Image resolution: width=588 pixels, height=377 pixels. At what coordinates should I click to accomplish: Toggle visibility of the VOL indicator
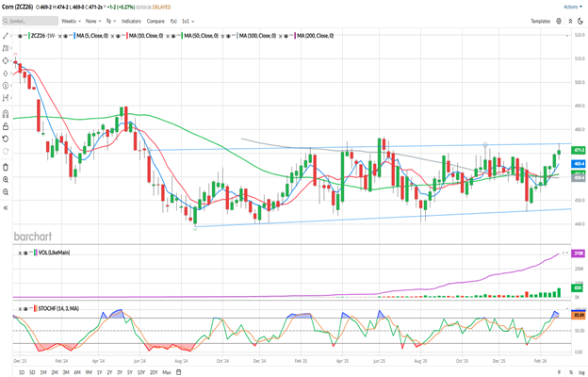[25, 253]
